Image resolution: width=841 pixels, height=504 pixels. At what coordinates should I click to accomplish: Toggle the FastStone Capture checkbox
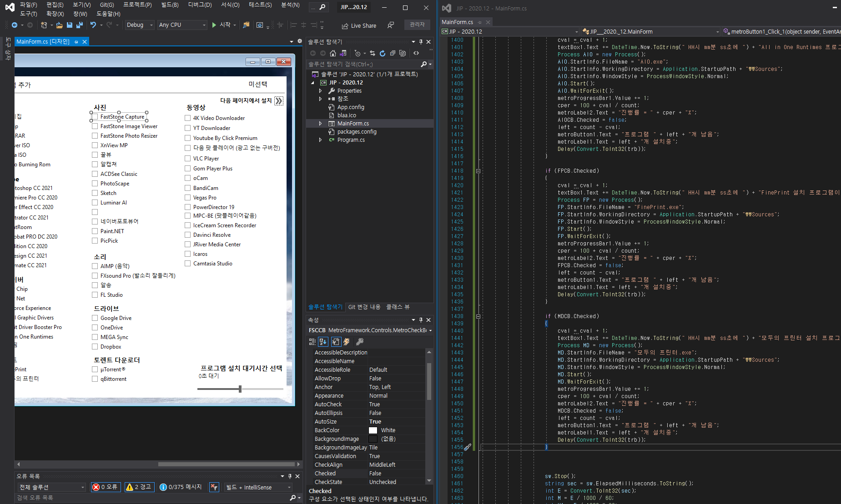click(x=95, y=117)
